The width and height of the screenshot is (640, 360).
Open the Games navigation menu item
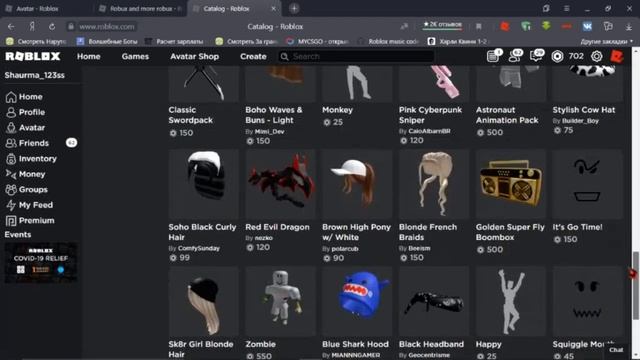(x=135, y=57)
